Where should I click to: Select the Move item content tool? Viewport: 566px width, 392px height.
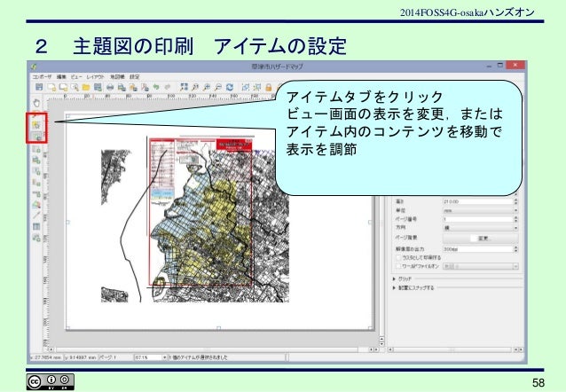36,137
